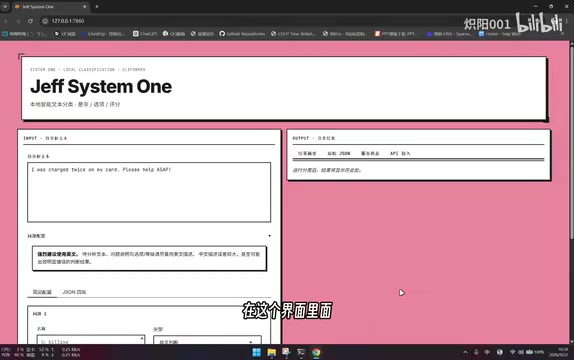Reload the page with the refresh icon
This screenshot has width=574, height=360.
coord(30,21)
